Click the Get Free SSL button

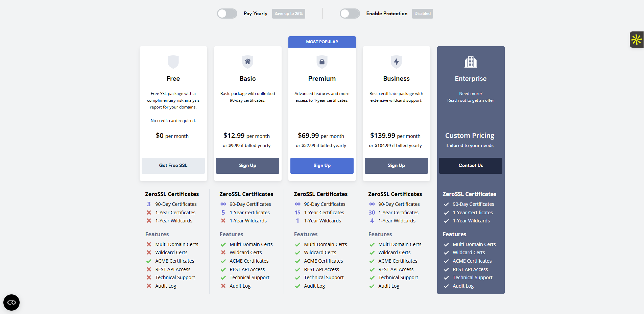tap(173, 166)
